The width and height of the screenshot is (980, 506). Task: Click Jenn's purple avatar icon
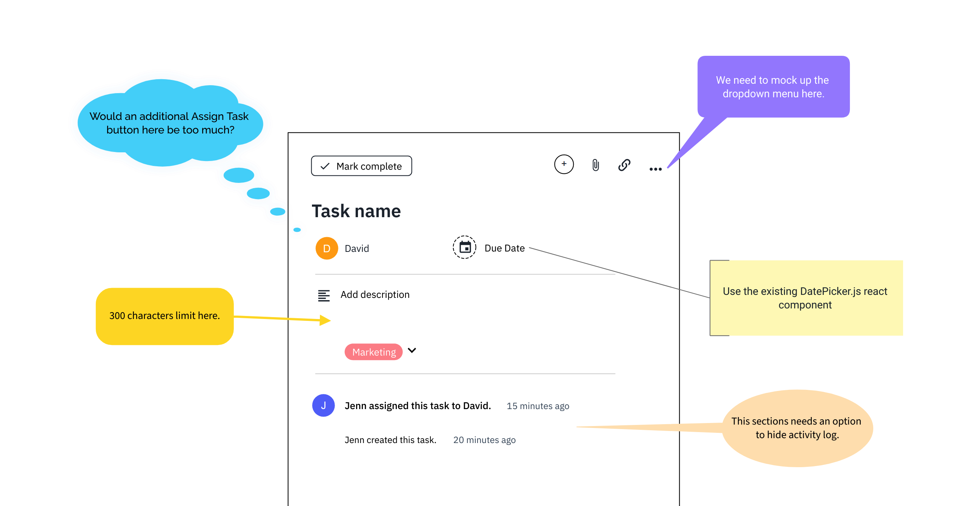[323, 406]
